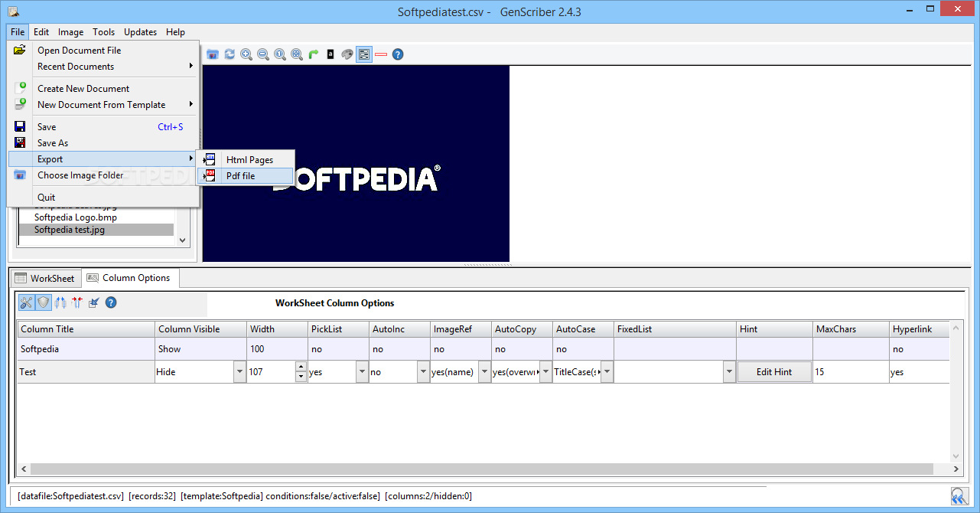
Task: Zoom out of the image
Action: coord(263,54)
